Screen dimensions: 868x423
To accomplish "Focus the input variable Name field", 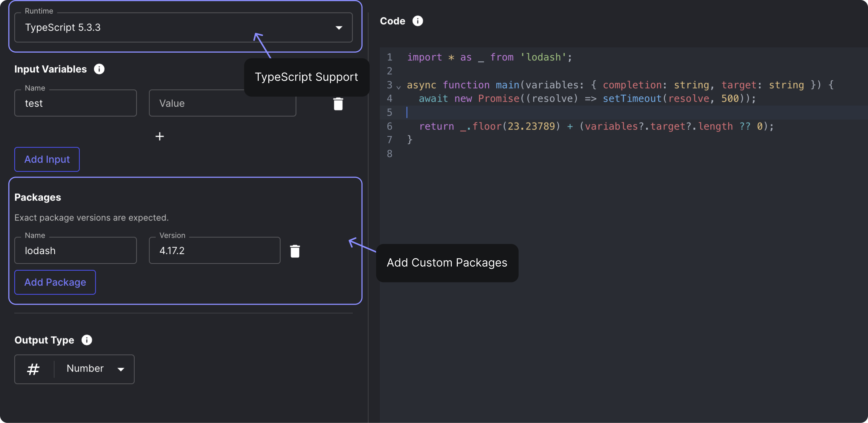I will 75,103.
